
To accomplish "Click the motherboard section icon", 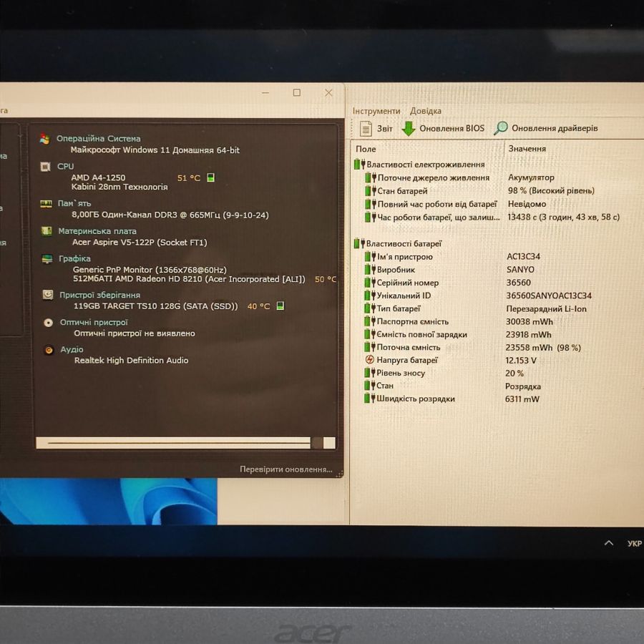I will tap(47, 231).
